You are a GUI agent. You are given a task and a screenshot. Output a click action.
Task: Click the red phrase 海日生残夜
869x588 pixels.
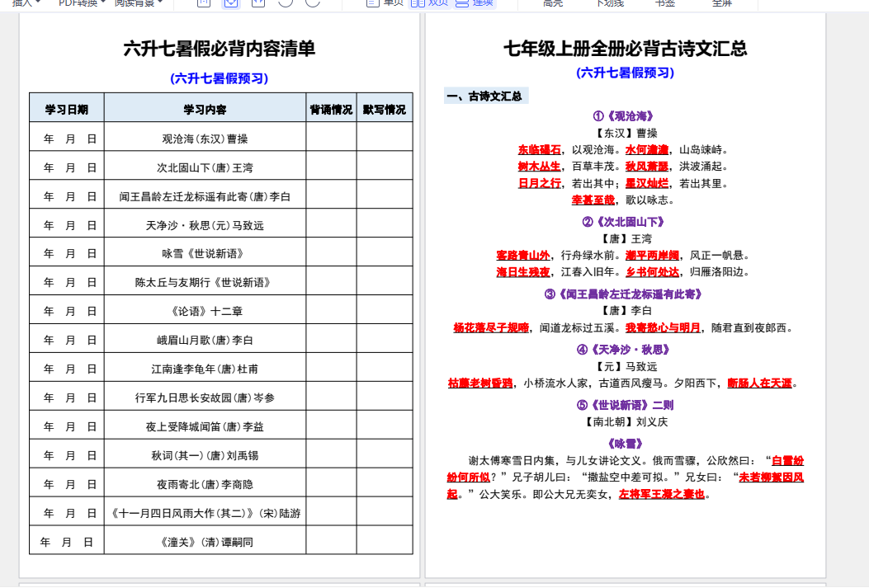523,272
